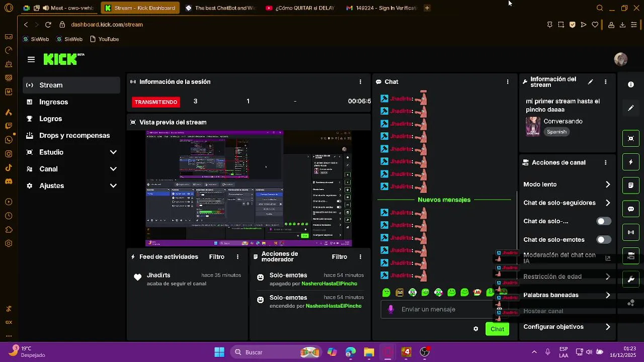This screenshot has height=362, width=644.
Task: Toggle the Chat de solo-emotes switch
Action: 603,240
